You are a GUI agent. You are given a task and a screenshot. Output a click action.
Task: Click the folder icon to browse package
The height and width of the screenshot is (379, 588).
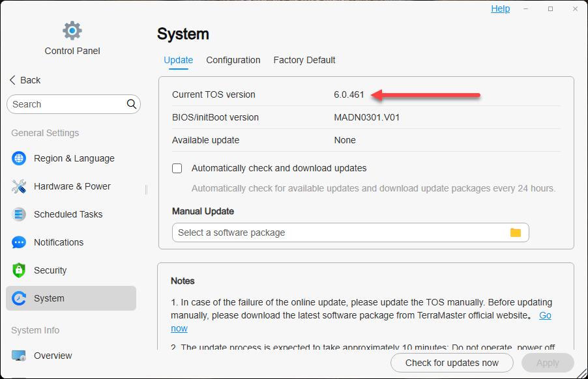click(516, 232)
